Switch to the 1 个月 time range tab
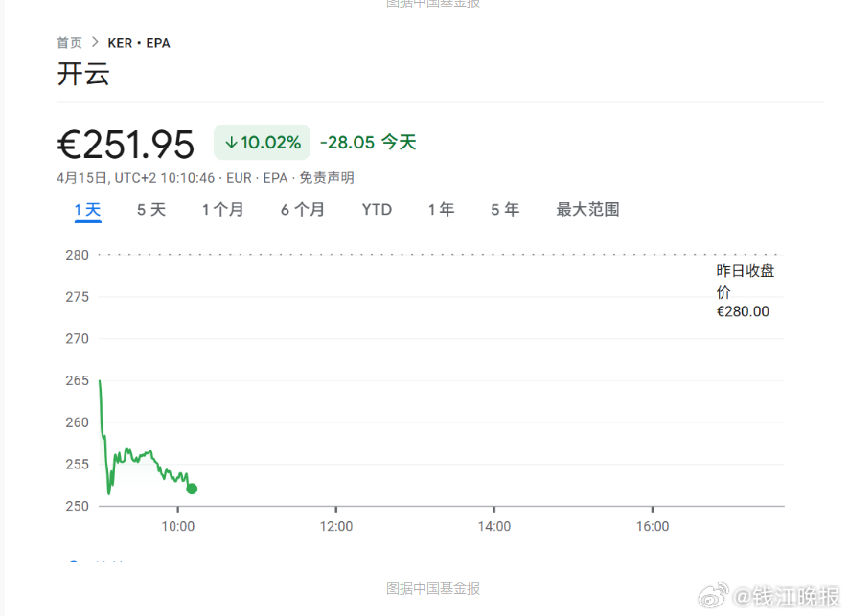This screenshot has height=616, width=849. pos(223,209)
